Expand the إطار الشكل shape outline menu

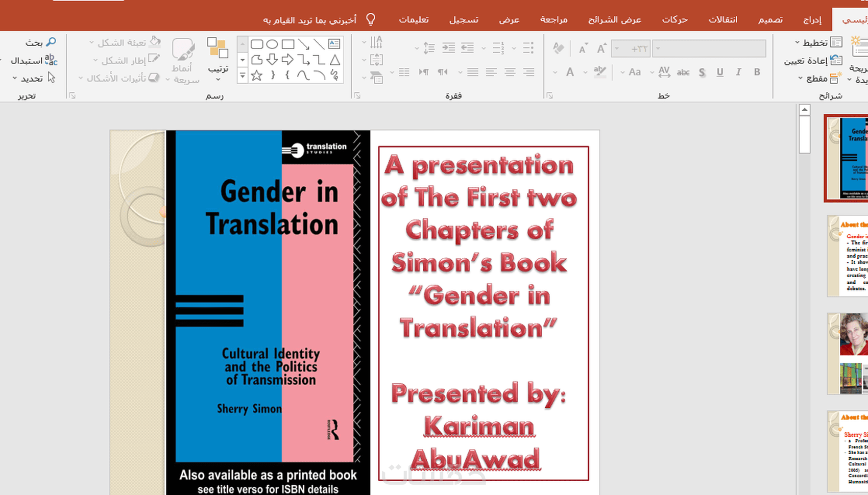(127, 60)
